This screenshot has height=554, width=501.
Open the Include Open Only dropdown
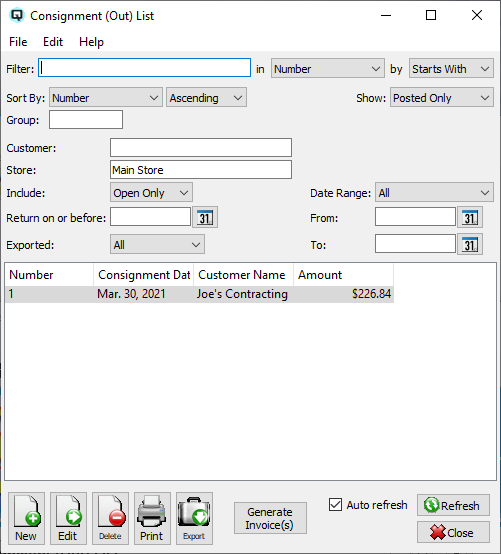tap(151, 193)
